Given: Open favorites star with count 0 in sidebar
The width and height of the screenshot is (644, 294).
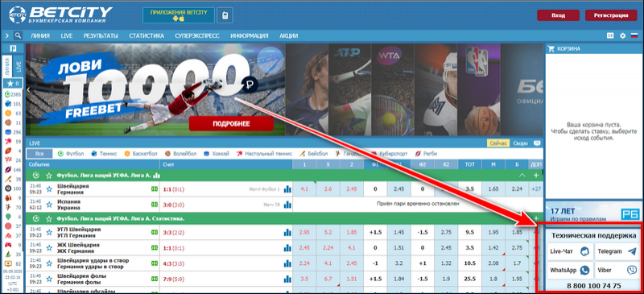Looking at the screenshot, I should pyautogui.click(x=12, y=84).
